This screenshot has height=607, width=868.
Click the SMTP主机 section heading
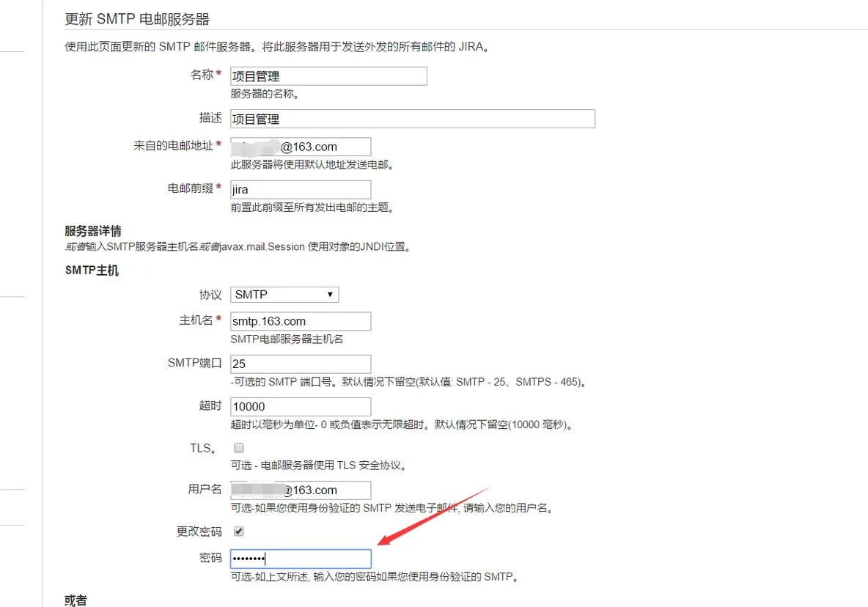click(92, 271)
